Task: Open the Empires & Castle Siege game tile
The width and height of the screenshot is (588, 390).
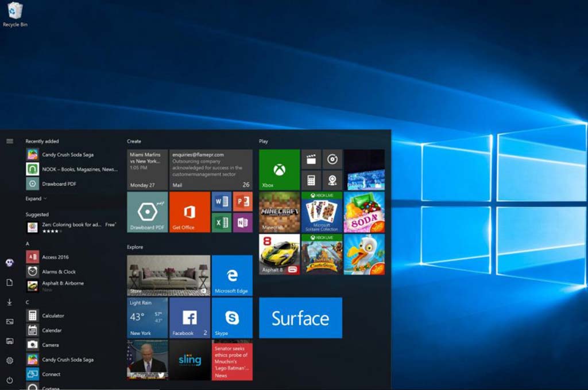Action: [322, 255]
